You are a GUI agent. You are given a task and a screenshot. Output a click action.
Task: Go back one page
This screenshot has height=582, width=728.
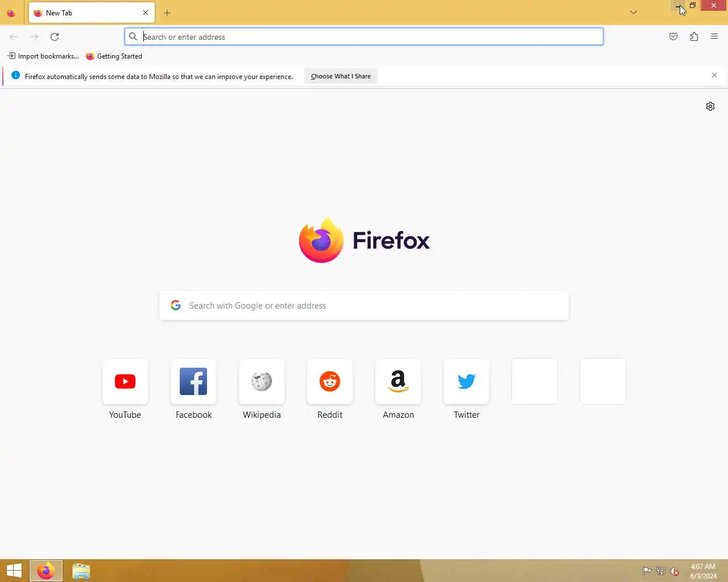pos(14,36)
